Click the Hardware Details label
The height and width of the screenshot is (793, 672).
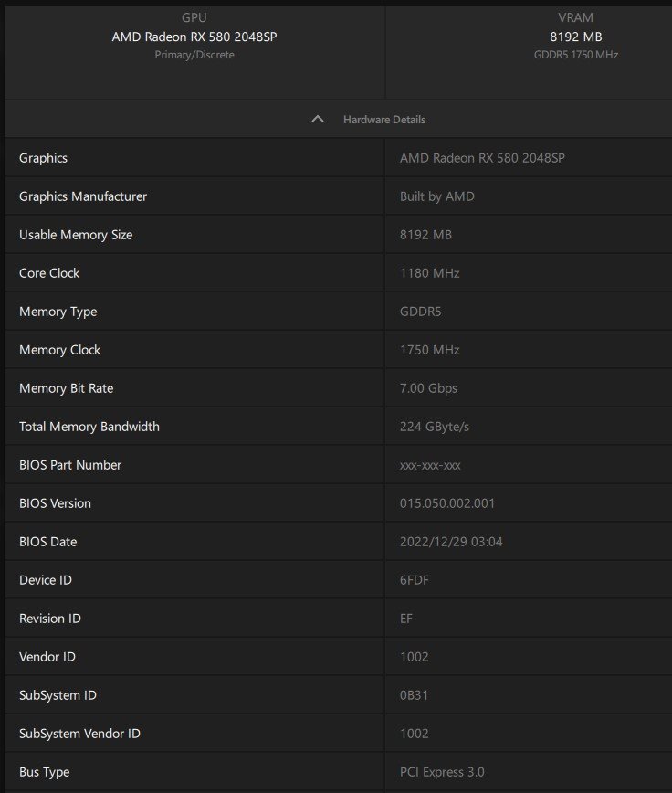coord(384,120)
